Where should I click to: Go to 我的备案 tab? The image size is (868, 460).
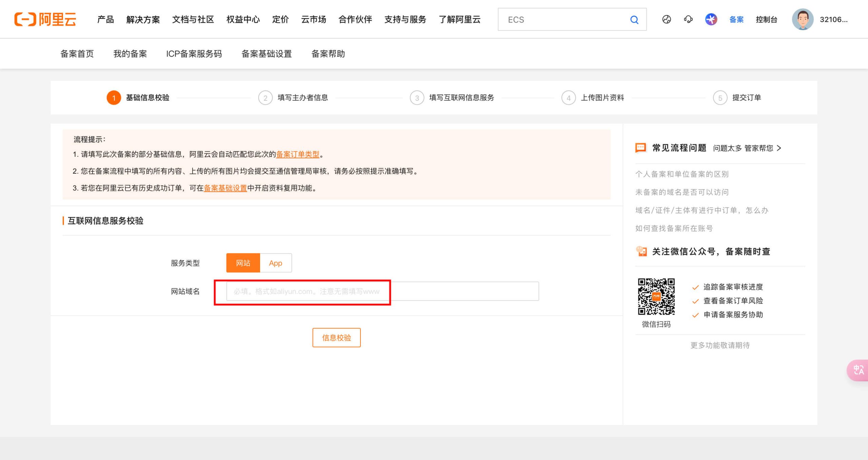130,54
